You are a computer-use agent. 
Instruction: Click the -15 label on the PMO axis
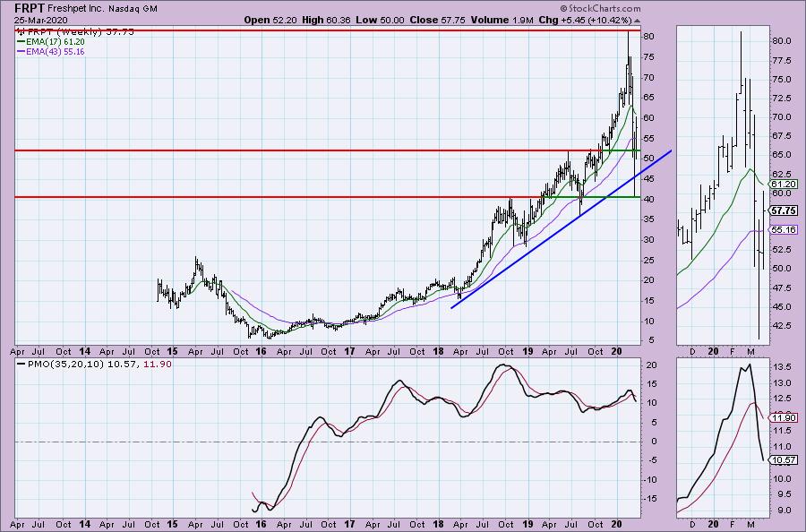click(650, 499)
